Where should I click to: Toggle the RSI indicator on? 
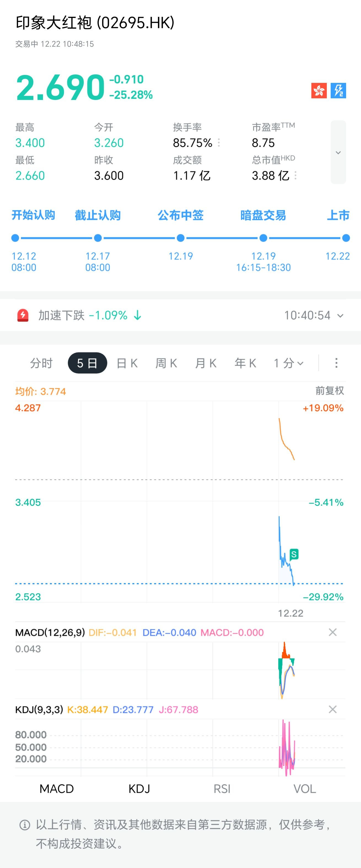point(222,789)
